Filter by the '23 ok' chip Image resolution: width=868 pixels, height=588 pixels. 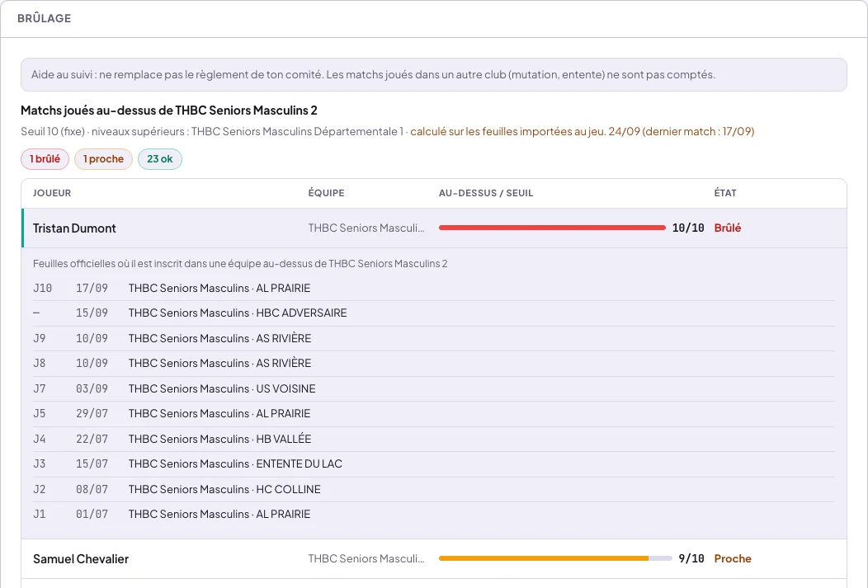pyautogui.click(x=160, y=159)
